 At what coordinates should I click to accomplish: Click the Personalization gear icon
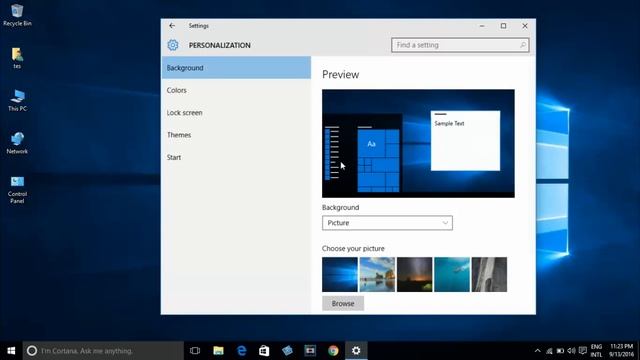173,45
